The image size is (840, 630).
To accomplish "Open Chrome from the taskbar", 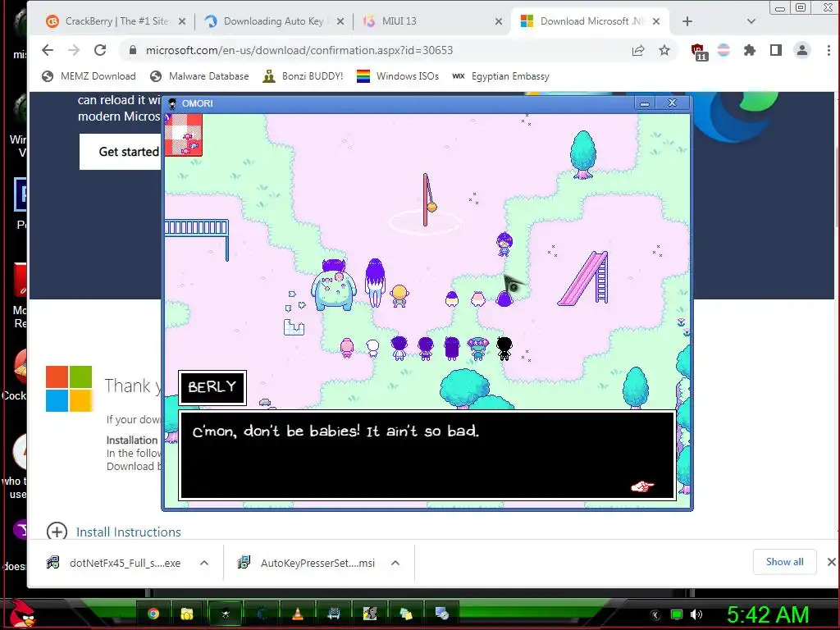I will coord(153,614).
